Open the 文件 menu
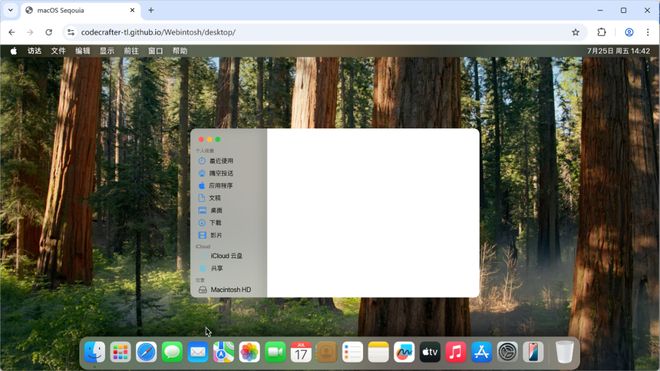Viewport: 660px width, 371px height. (x=59, y=51)
